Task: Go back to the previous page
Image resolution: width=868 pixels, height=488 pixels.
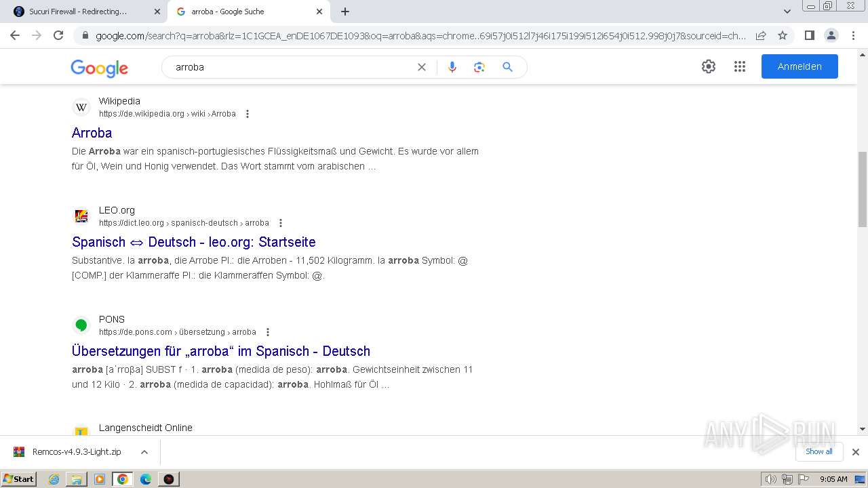Action: pos(15,35)
